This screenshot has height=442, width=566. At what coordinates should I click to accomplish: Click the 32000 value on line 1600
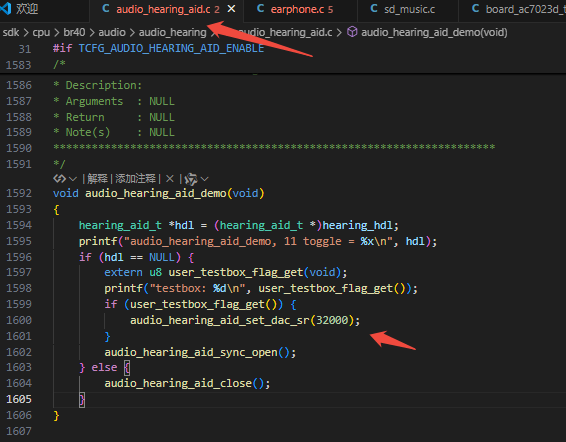point(332,320)
